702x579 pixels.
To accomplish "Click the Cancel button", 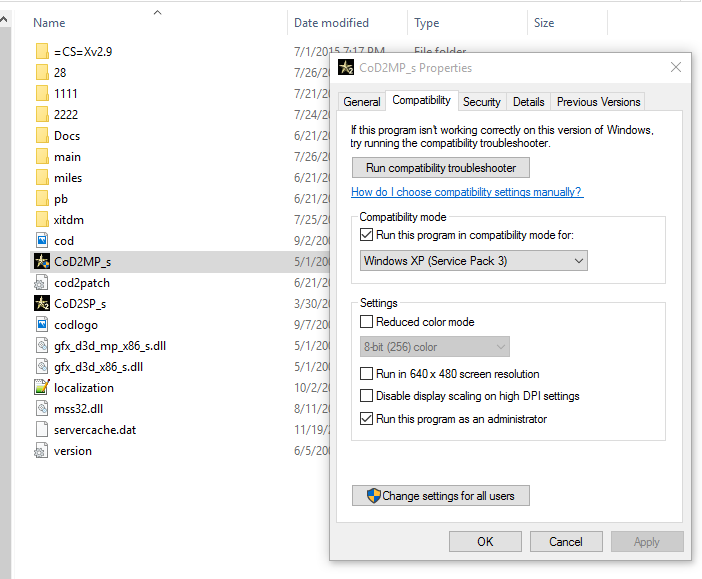I will tap(566, 542).
